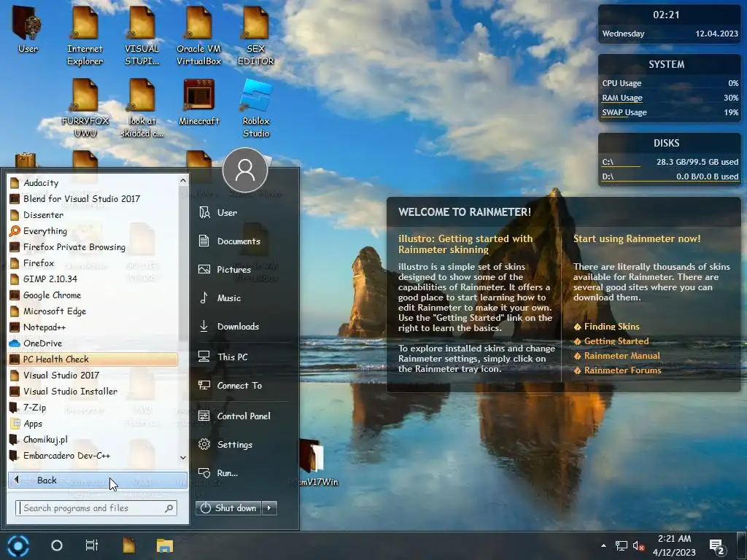Click the D:\ disk usage entry
The height and width of the screenshot is (560, 747).
(670, 176)
